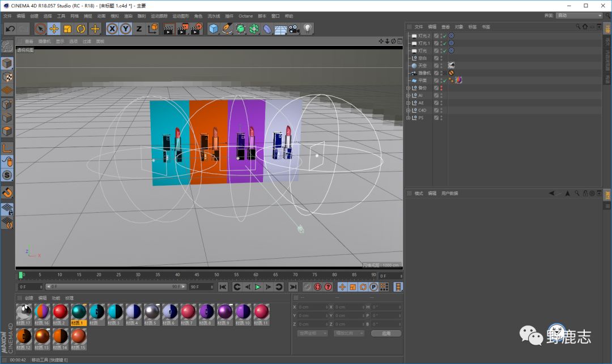Open the Camera object tool
The image size is (612, 364).
point(294,29)
